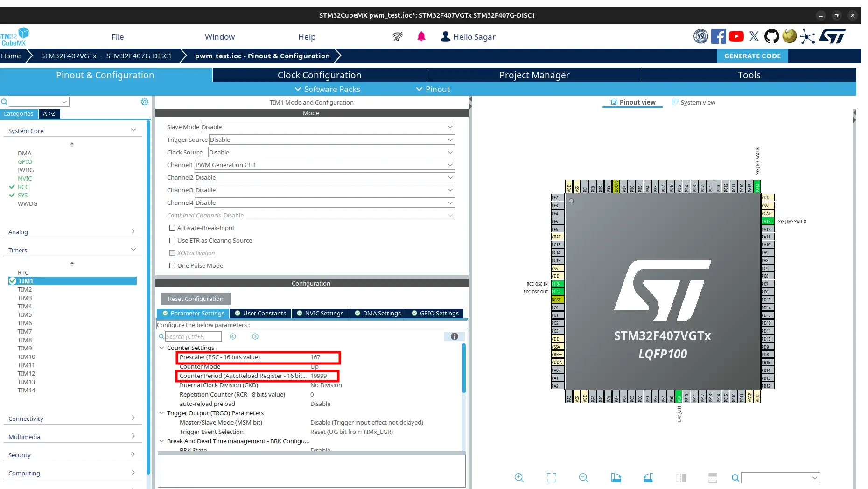Open the ST community network icon
The height and width of the screenshot is (489, 868).
[807, 36]
